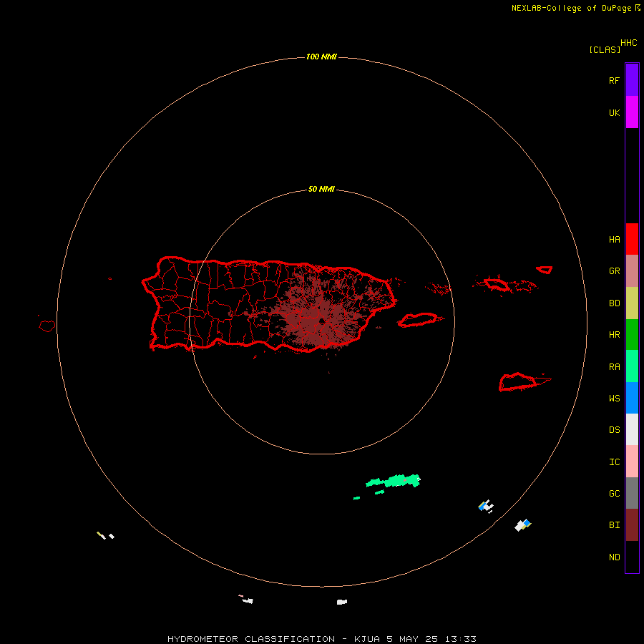Click the radar site center dot
The image size is (644, 644).
coord(321,321)
